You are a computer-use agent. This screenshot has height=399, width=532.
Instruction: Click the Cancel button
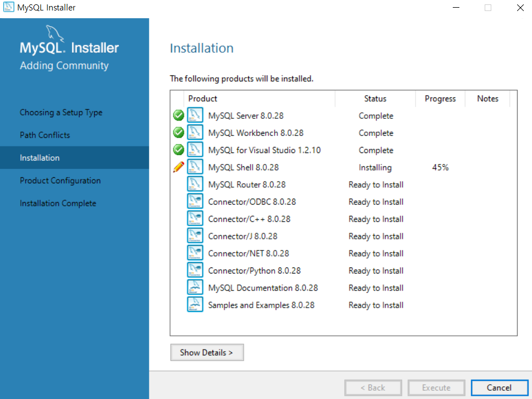coord(500,387)
